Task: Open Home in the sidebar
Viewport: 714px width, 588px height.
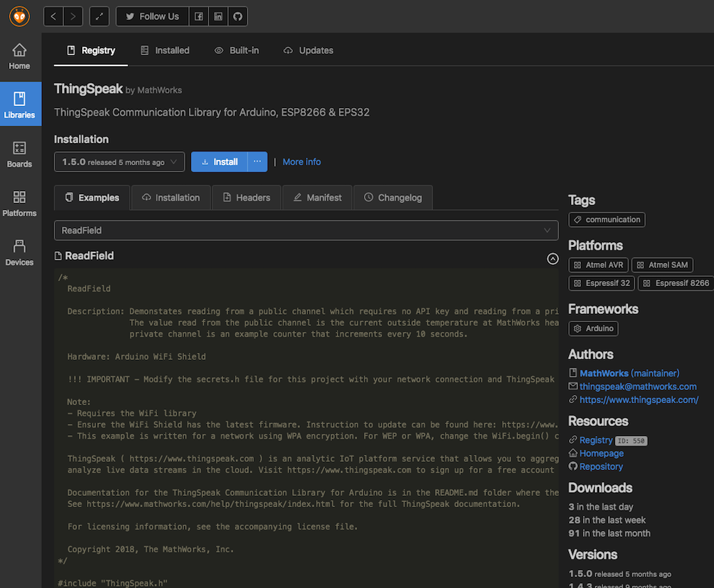Action: [20, 56]
